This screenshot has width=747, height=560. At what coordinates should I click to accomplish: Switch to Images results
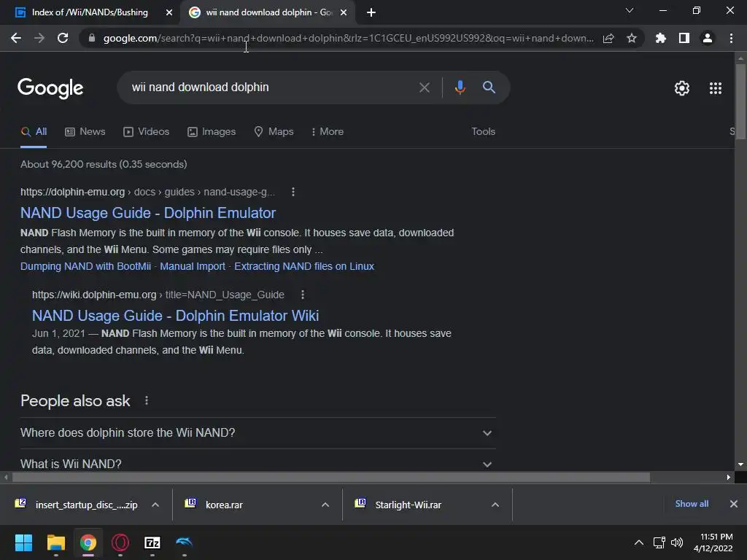tap(212, 132)
